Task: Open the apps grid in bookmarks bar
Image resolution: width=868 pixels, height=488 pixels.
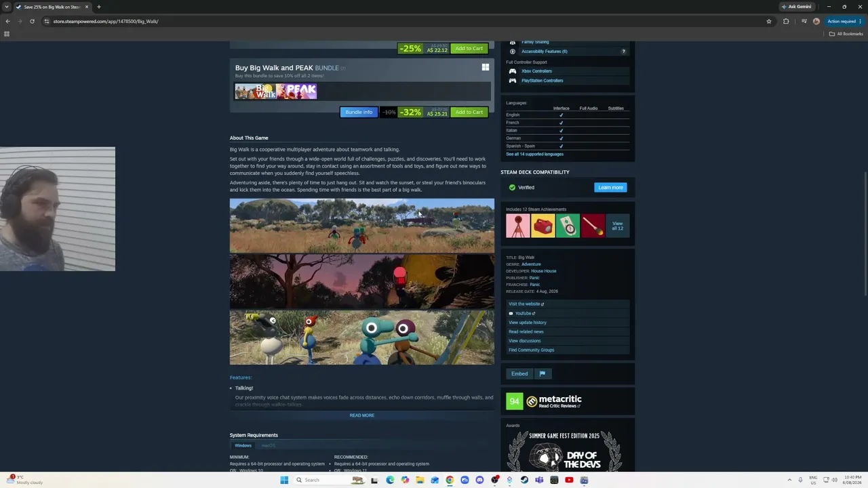Action: click(x=7, y=34)
